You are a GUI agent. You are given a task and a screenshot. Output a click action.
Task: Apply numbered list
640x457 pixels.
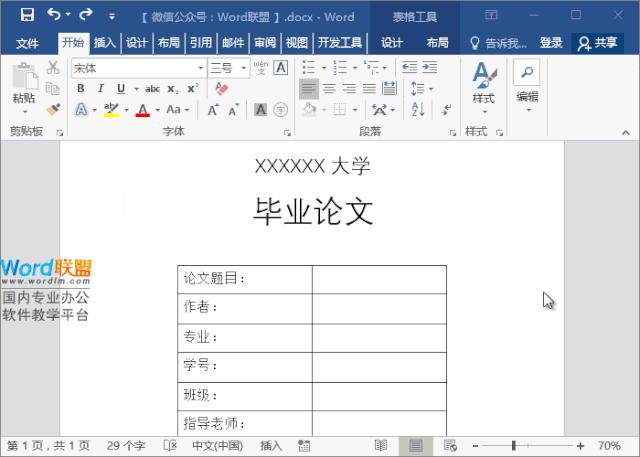pyautogui.click(x=340, y=68)
